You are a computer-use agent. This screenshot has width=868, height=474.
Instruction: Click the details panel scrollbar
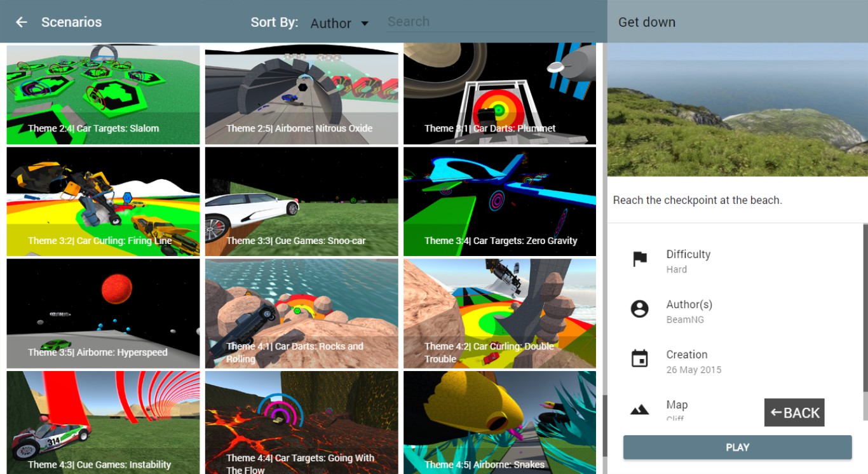[865, 322]
